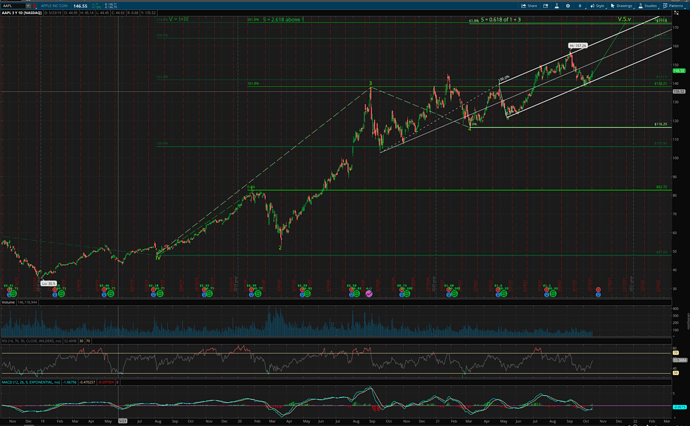The height and width of the screenshot is (426, 690).
Task: Open chart settings via the gear icon
Action: 568,6
